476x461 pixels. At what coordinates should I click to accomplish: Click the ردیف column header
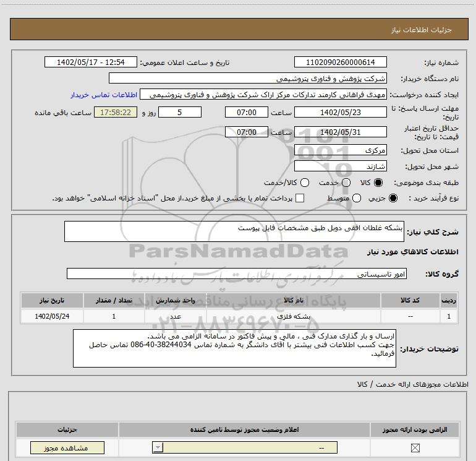coord(449,300)
